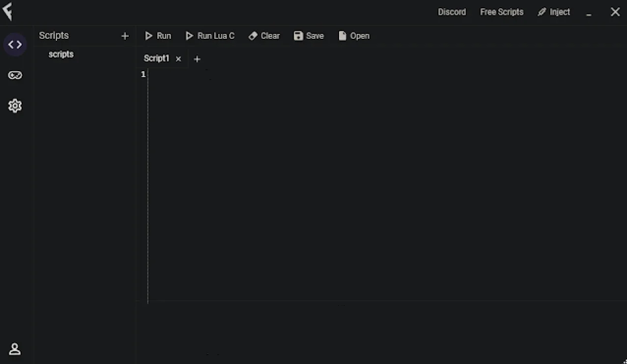
Task: Open the user account icon
Action: (15, 349)
